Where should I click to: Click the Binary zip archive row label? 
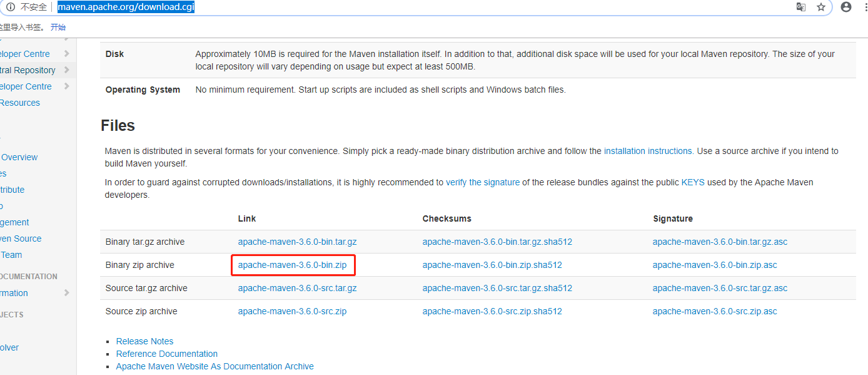(x=140, y=265)
